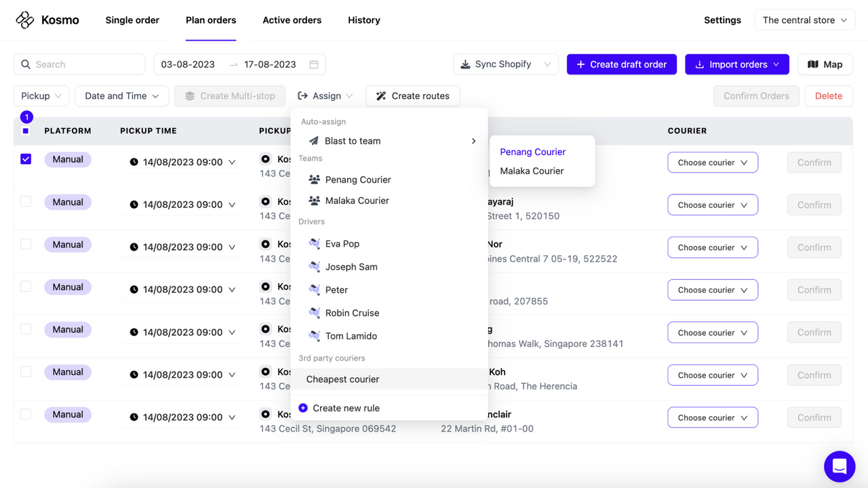Open the central store selector
This screenshot has height=488, width=868.
click(x=804, y=20)
